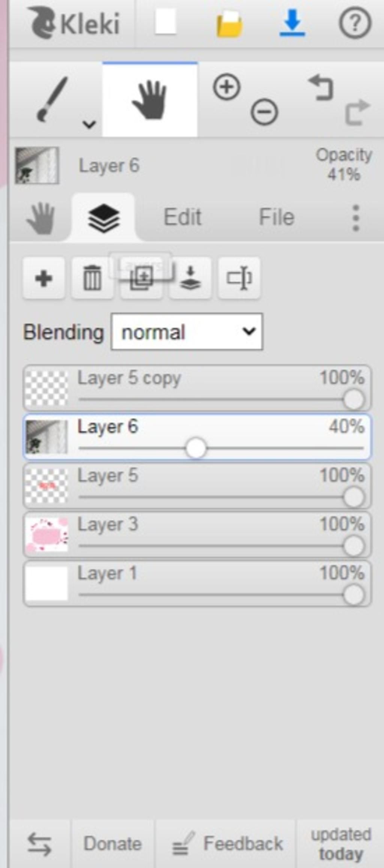Save the image with the download icon
Image resolution: width=384 pixels, height=868 pixels.
(x=292, y=23)
